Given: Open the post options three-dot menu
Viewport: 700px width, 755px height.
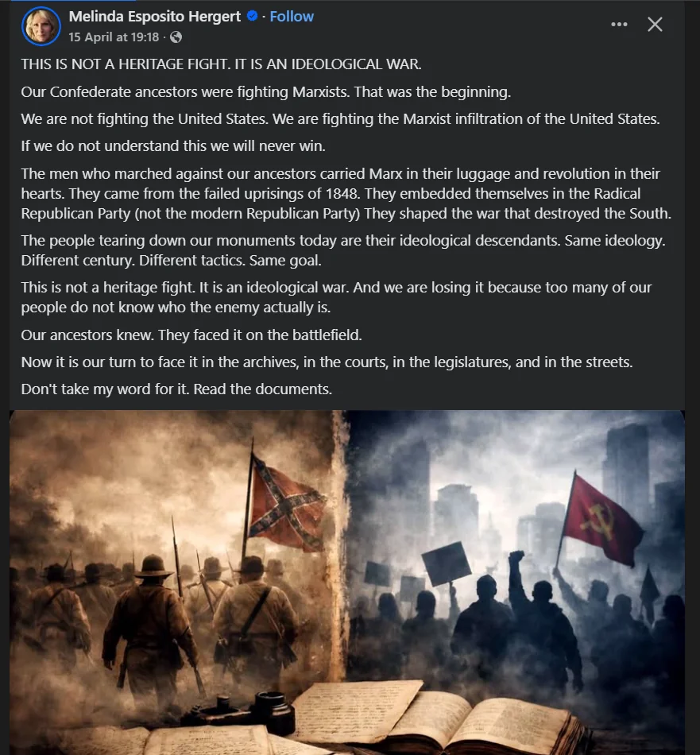Looking at the screenshot, I should coord(619,24).
